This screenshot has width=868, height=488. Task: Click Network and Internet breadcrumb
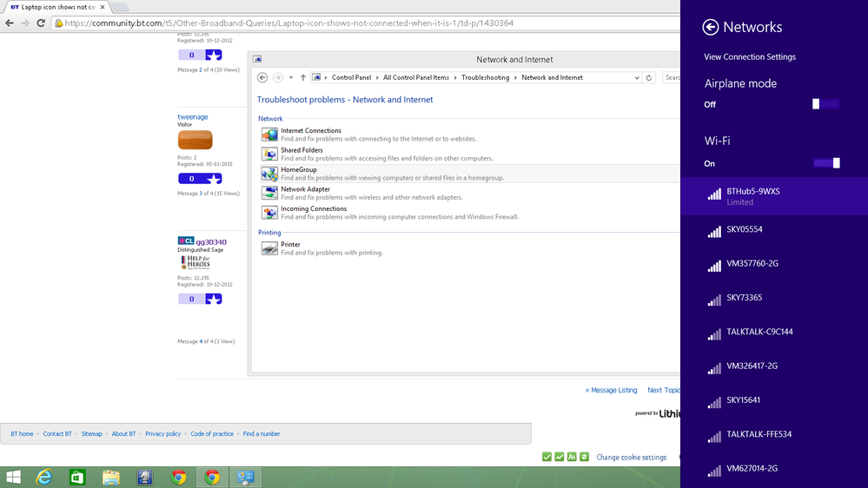(552, 77)
